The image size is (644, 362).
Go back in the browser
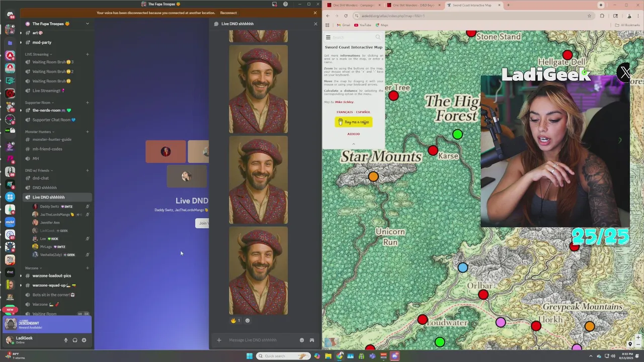(328, 16)
